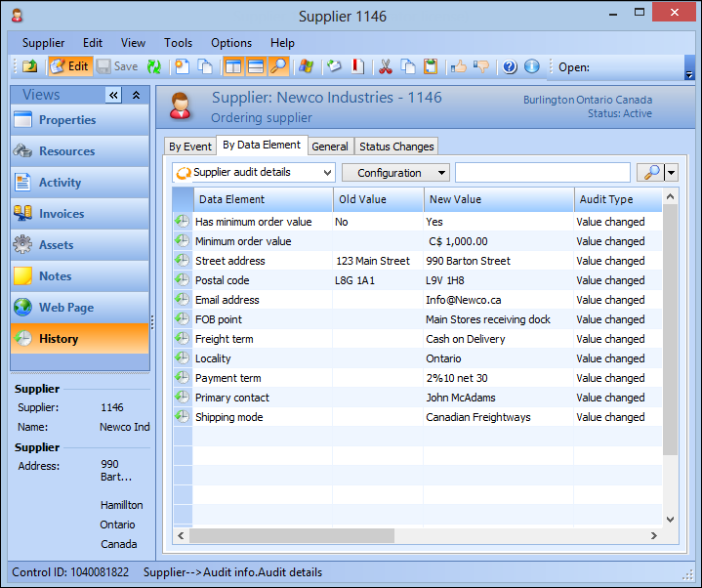Open the Supplier audit details dropdown
Viewport: 702px width, 588px height.
[x=254, y=173]
